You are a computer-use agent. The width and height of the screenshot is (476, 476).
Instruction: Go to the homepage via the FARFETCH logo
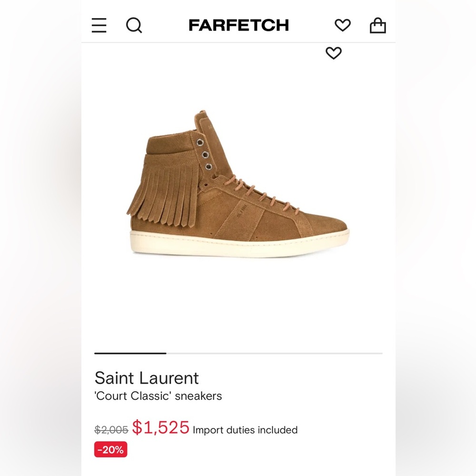[x=239, y=25]
